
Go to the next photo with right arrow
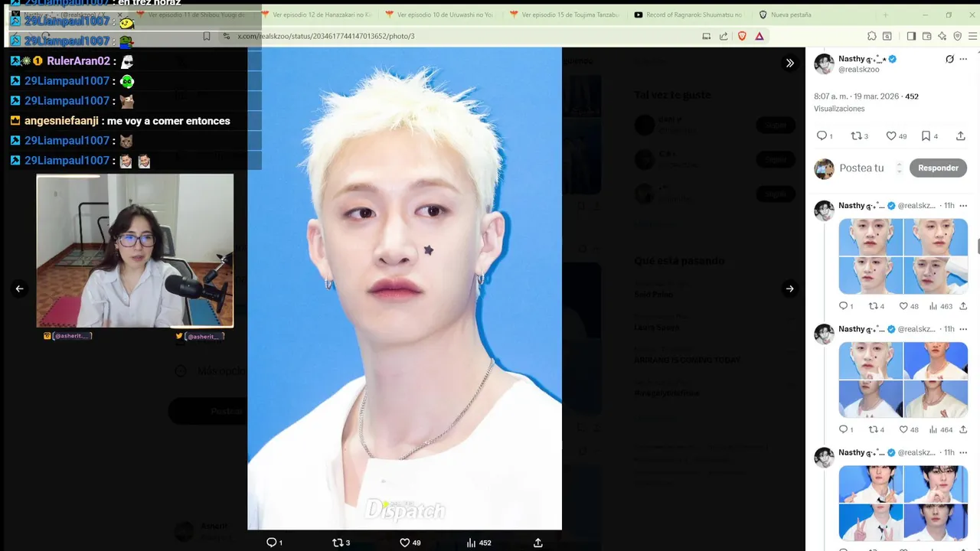pos(789,289)
